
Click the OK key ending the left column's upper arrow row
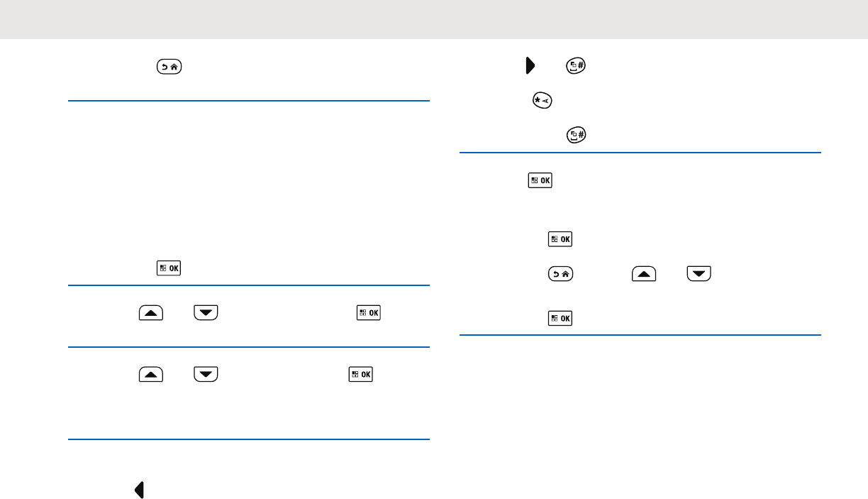(x=369, y=312)
